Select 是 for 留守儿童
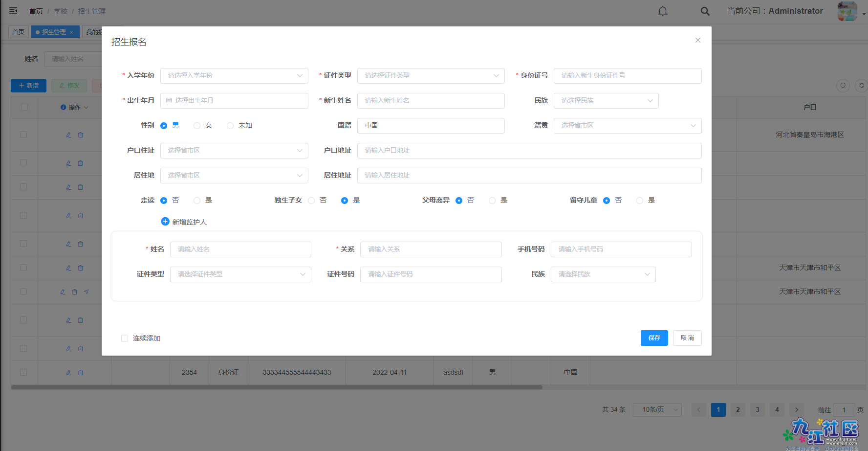 [640, 201]
